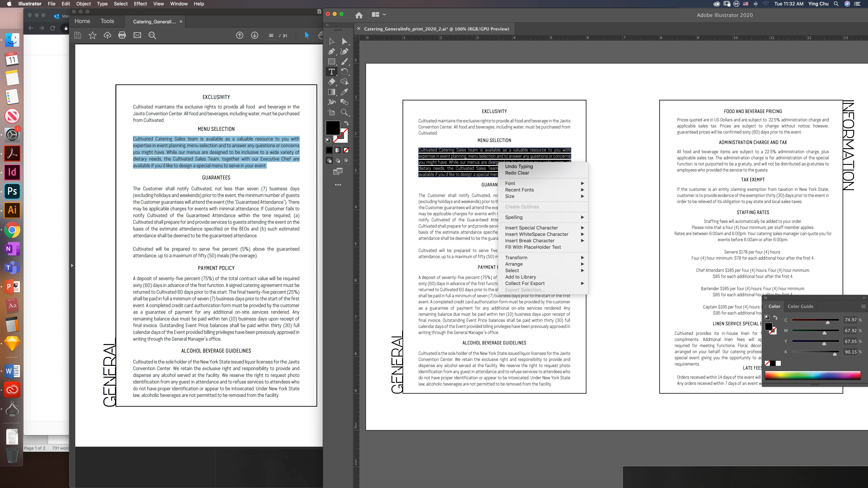Click the print icon in Acrobat
Image resolution: width=868 pixels, height=488 pixels.
(122, 35)
